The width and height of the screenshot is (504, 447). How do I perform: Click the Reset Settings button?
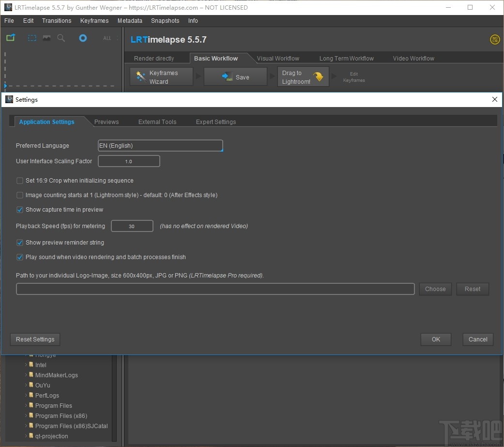point(35,339)
